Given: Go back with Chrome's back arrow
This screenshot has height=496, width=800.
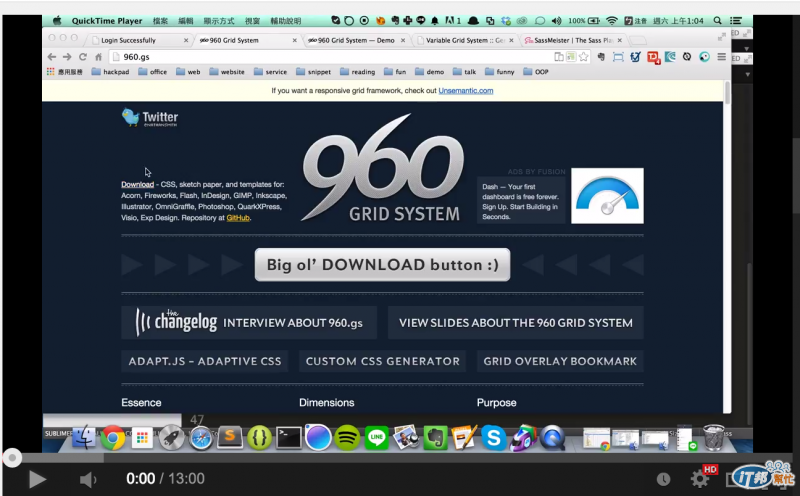Looking at the screenshot, I should [52, 57].
